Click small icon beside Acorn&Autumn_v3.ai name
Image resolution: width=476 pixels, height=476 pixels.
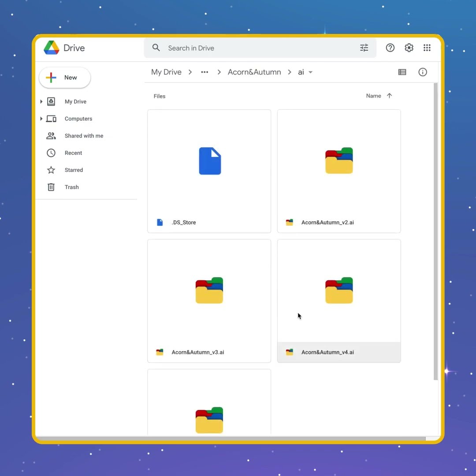click(x=160, y=352)
